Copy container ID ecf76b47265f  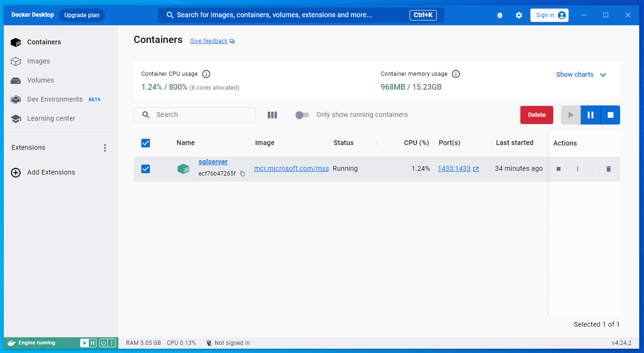click(243, 174)
